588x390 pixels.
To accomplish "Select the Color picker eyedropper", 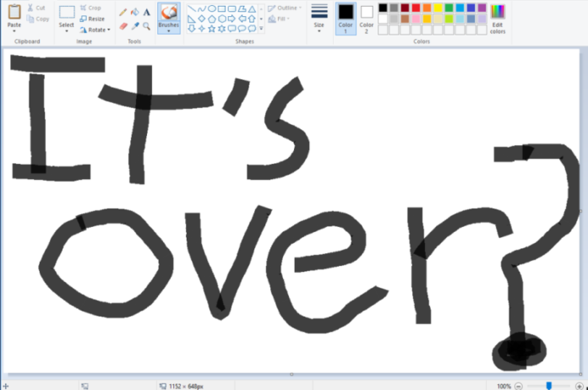I will tap(135, 26).
